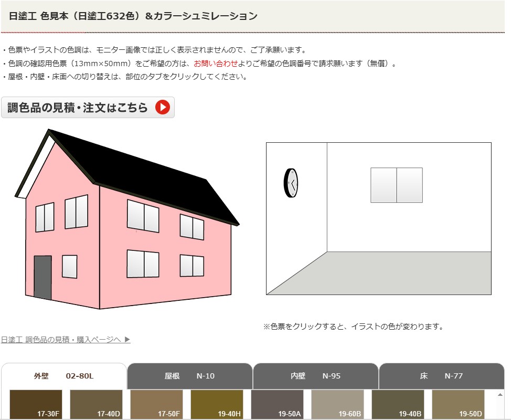Click the red arrow icon on the 見積・注文 button
Image resolution: width=511 pixels, height=420 pixels.
tap(162, 108)
